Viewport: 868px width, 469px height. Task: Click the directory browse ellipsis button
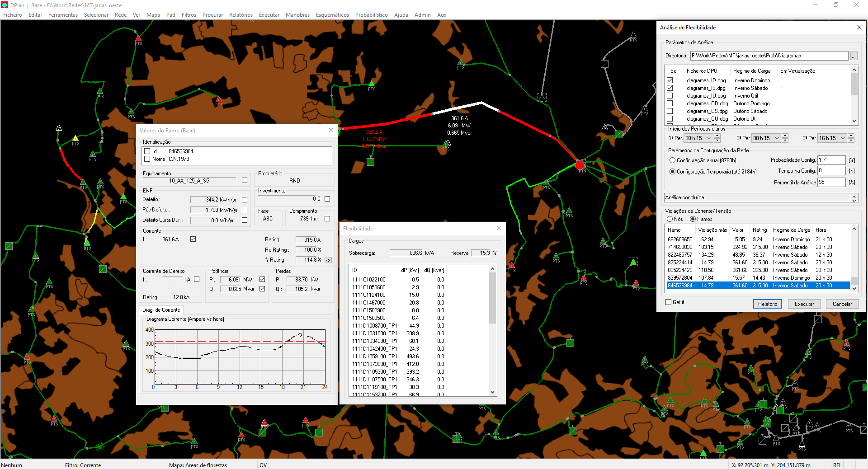click(x=854, y=56)
